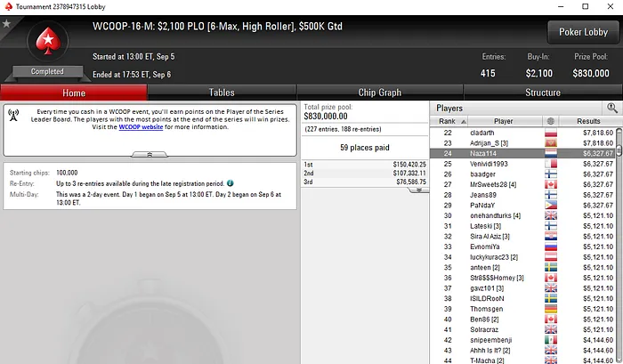Click the PokerStars red spade logo

(48, 41)
